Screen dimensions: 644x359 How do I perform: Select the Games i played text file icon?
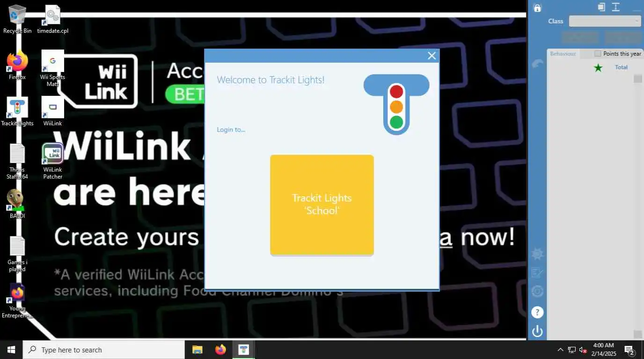pos(17,254)
